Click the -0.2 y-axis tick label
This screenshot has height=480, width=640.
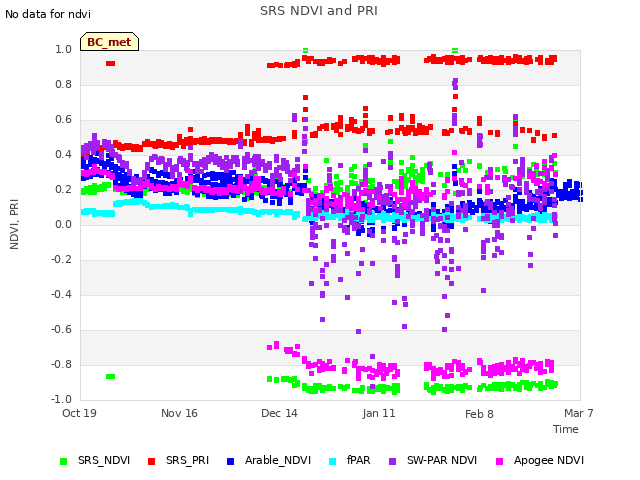[61, 259]
